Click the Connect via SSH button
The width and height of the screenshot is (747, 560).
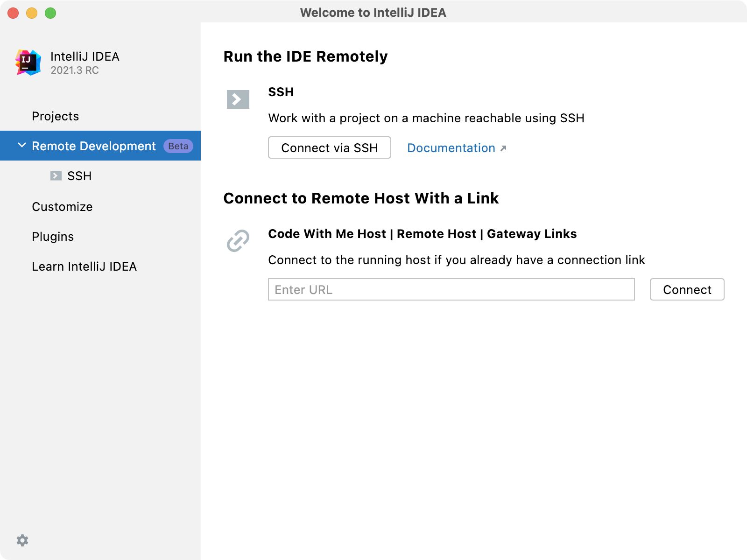point(330,147)
